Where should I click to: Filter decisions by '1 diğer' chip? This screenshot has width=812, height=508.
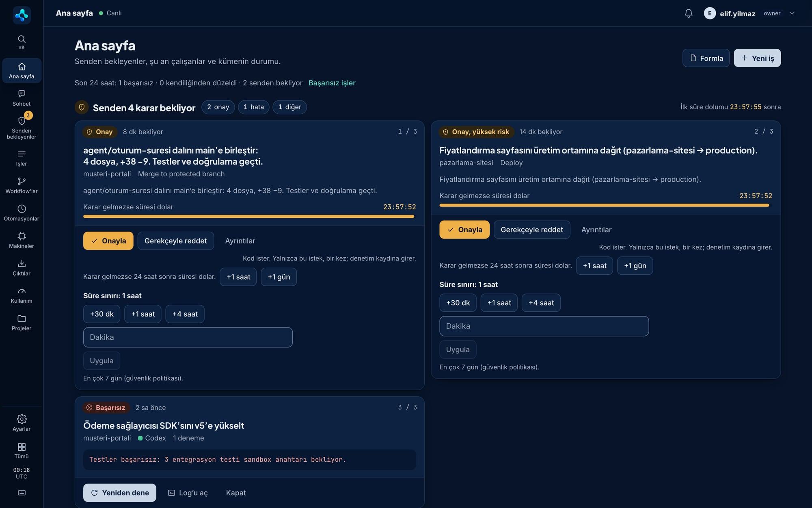point(289,107)
